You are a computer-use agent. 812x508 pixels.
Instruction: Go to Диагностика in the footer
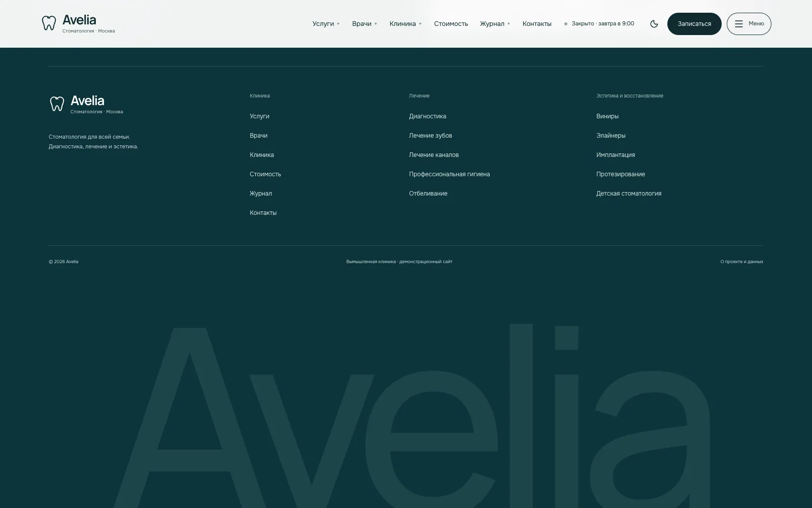427,116
